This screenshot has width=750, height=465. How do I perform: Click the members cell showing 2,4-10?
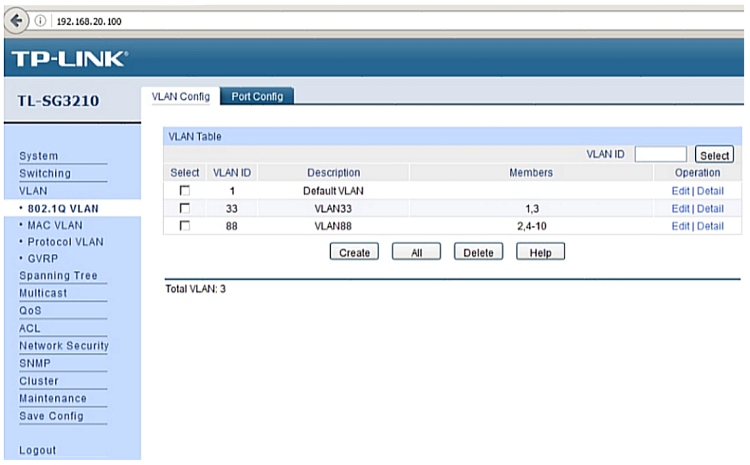point(531,226)
